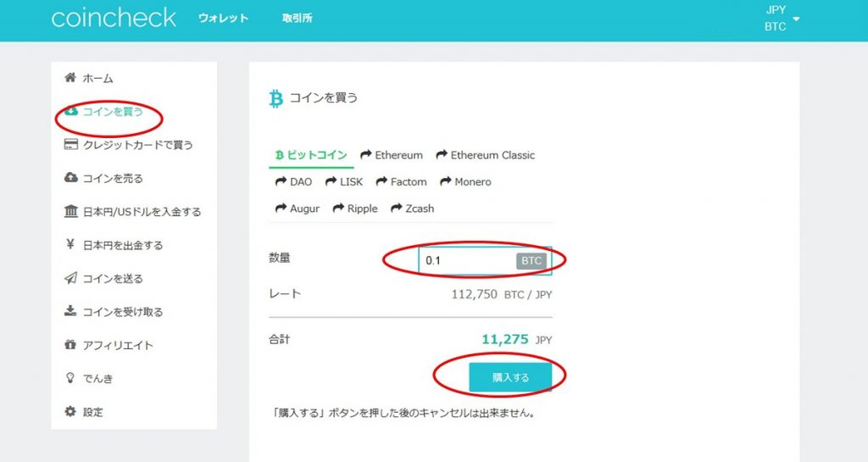868x462 pixels.
Task: Open コインを売る page
Action: click(113, 179)
